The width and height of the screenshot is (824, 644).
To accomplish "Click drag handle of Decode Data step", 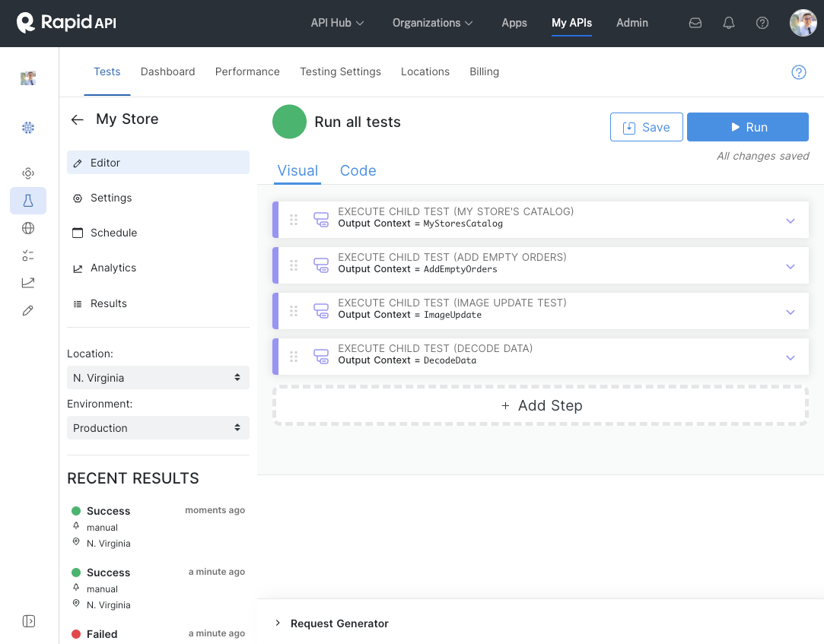I will pos(294,357).
